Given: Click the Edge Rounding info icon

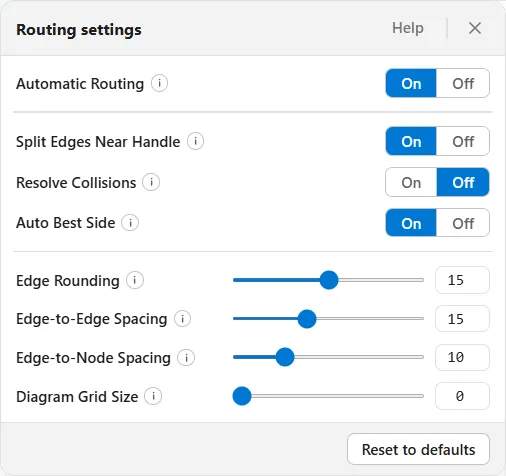Looking at the screenshot, I should pos(135,280).
